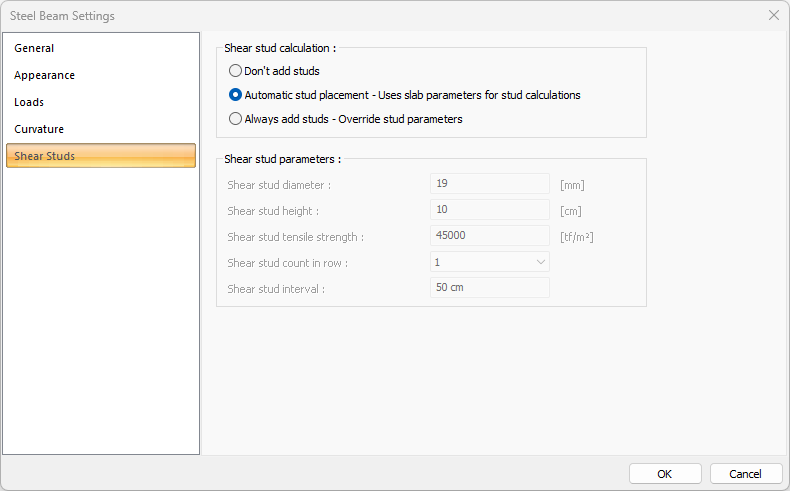790x491 pixels.
Task: Close the Steel Beam Settings dialog
Action: (773, 15)
